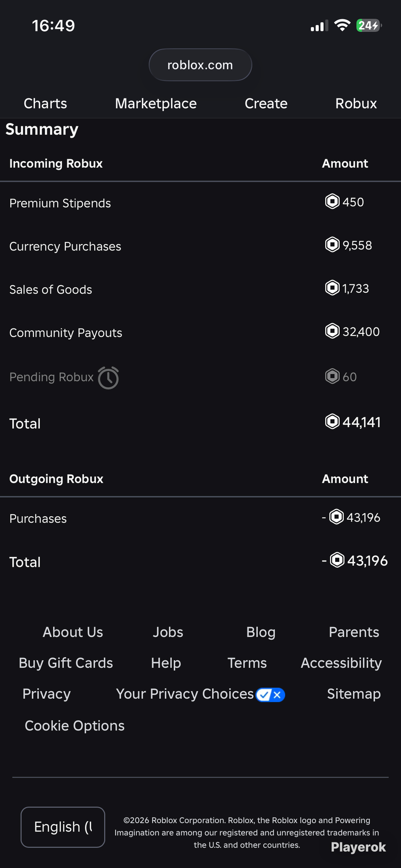Viewport: 401px width, 868px height.
Task: Open the Buy Gift Cards link
Action: 66,663
